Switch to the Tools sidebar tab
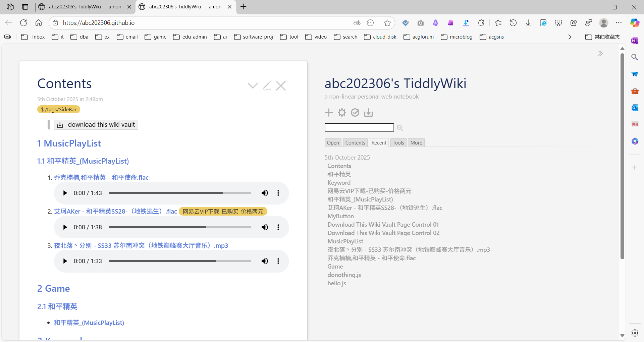Screen dimensions: 644x342 pyautogui.click(x=398, y=143)
